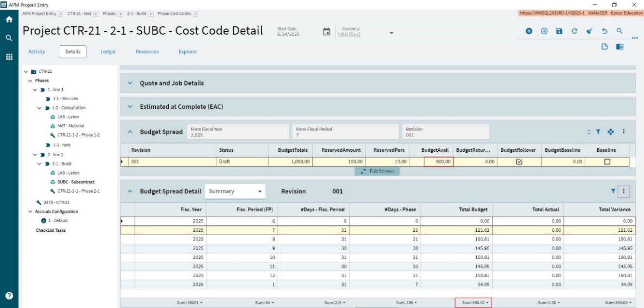Open CheckList Tasks in the tree
This screenshot has height=308, width=644.
tap(51, 230)
